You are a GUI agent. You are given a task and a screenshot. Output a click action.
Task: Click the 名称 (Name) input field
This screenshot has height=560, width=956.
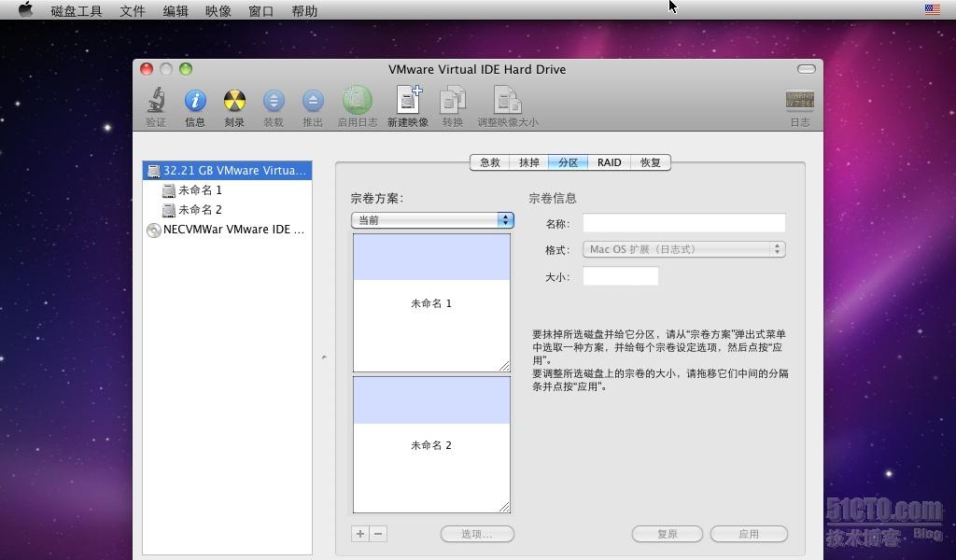pos(684,223)
